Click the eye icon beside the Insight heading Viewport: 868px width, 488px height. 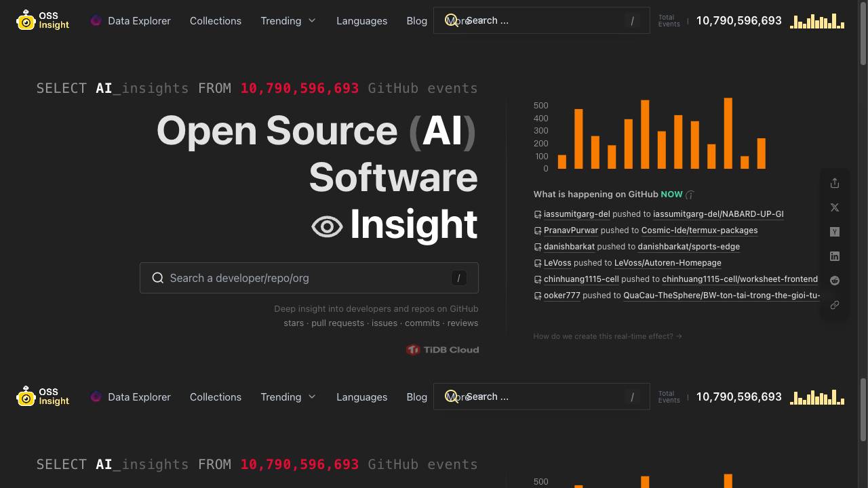tap(327, 226)
